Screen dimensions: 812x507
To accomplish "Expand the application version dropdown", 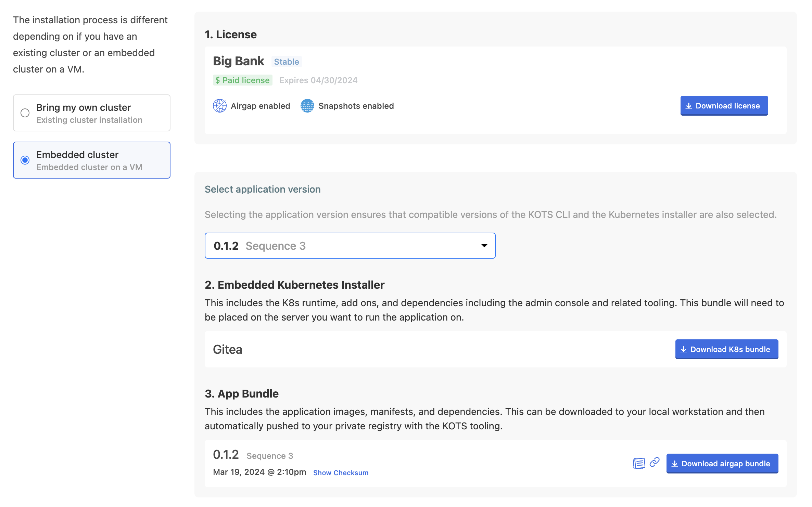I will click(485, 245).
